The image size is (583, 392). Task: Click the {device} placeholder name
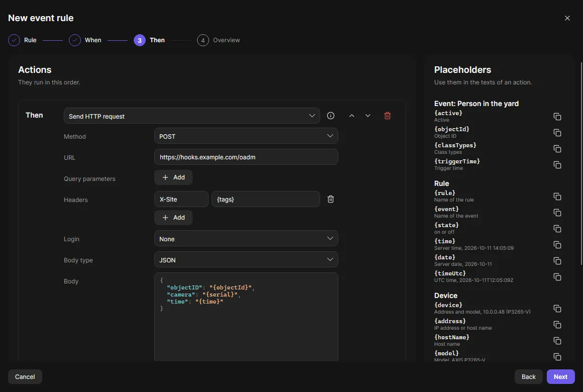click(x=448, y=305)
